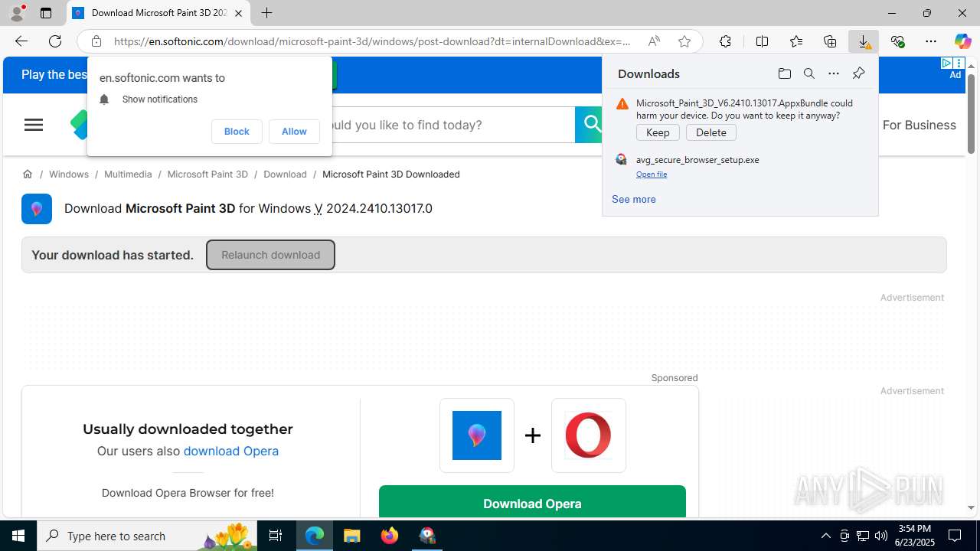Delete the flagged AppxBundle download

tap(711, 132)
